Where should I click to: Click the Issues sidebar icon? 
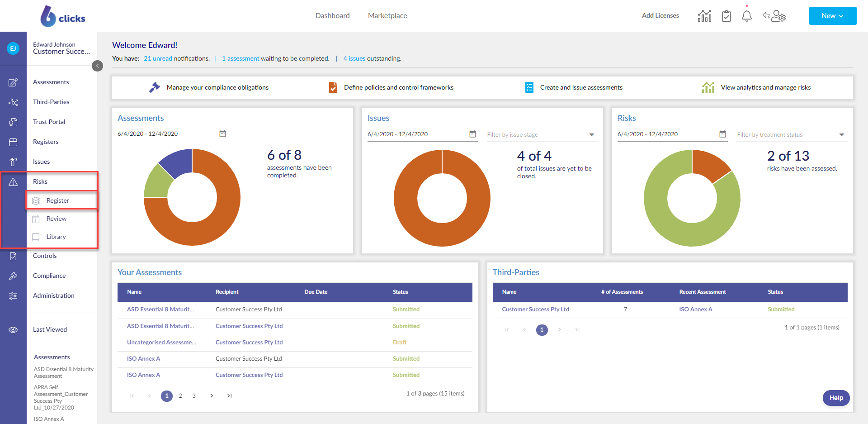13,162
